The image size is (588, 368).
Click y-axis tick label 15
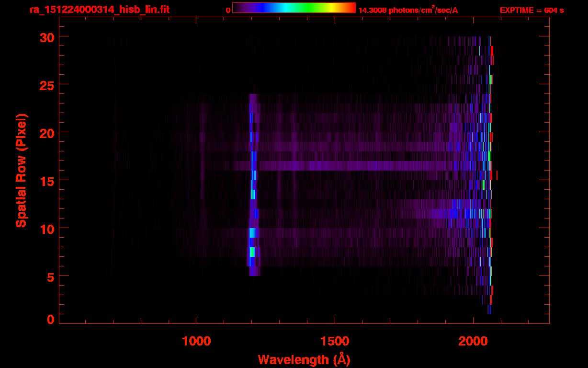click(46, 181)
